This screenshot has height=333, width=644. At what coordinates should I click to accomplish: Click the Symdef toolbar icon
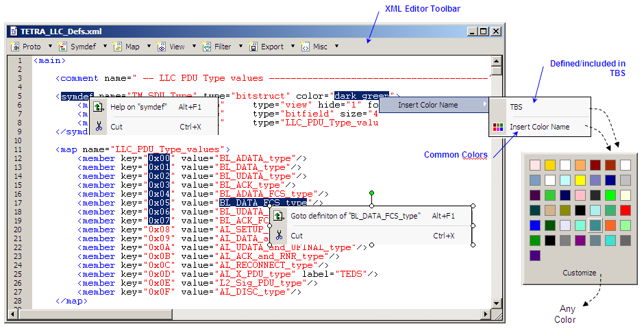[x=63, y=47]
